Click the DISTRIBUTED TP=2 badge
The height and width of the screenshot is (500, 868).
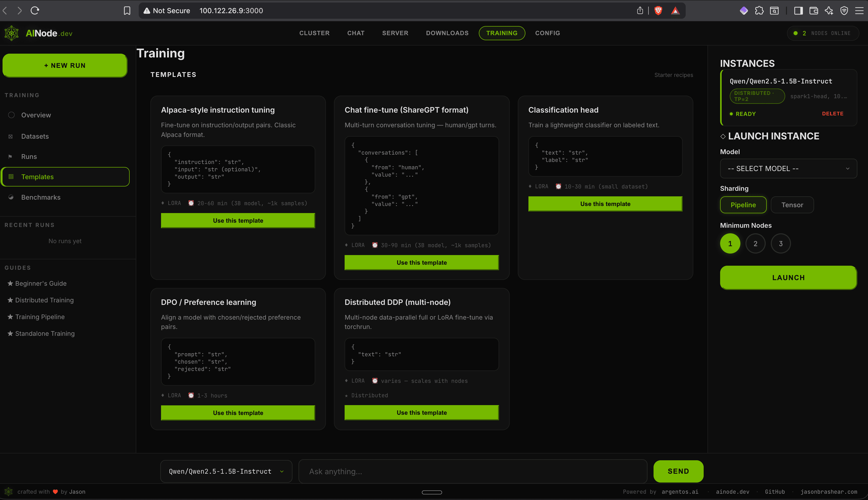tap(757, 96)
